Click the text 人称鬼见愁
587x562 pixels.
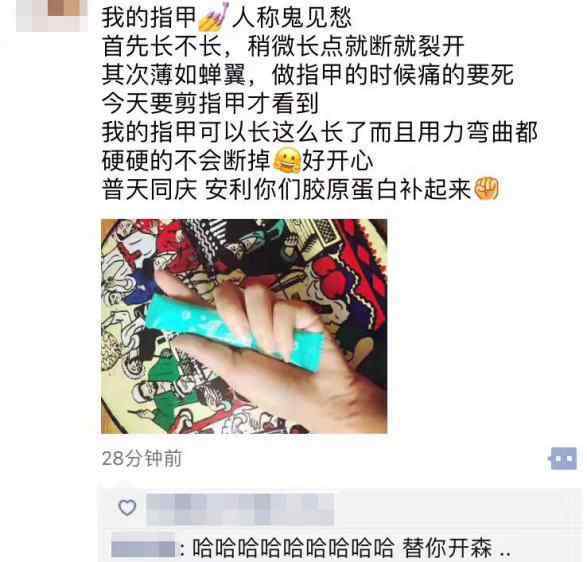coord(292,18)
